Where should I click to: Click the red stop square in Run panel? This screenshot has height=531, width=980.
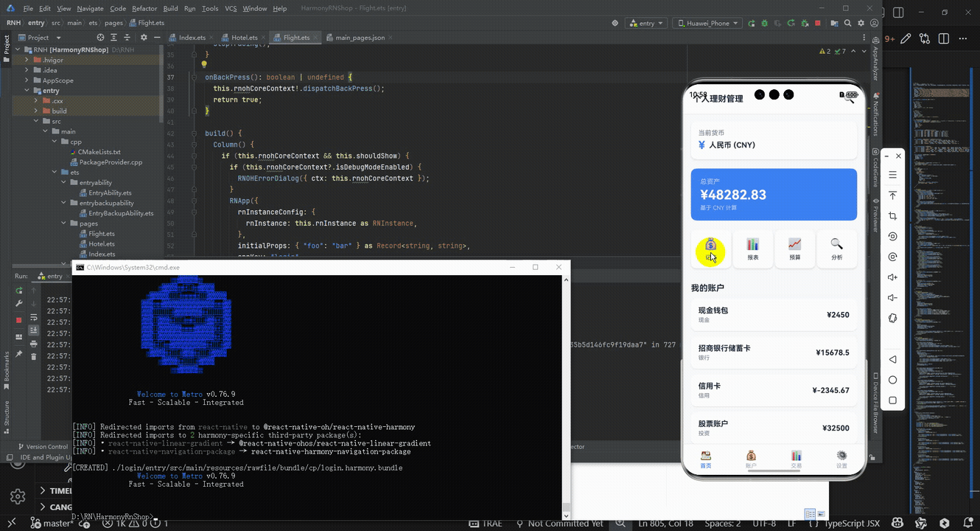coord(19,320)
